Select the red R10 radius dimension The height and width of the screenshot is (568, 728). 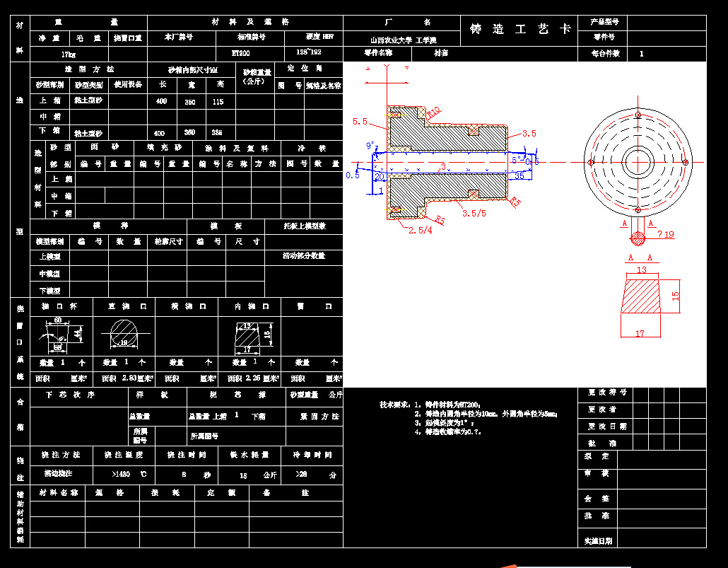click(x=433, y=112)
